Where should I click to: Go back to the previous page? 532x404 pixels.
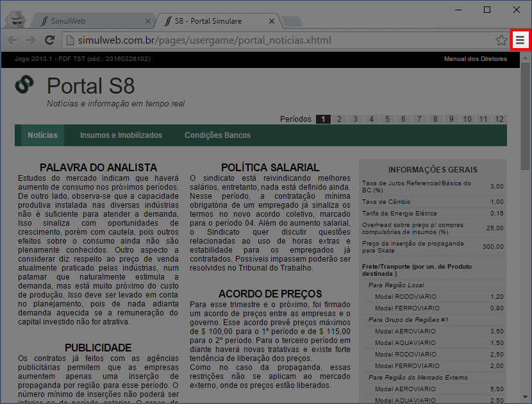point(13,40)
